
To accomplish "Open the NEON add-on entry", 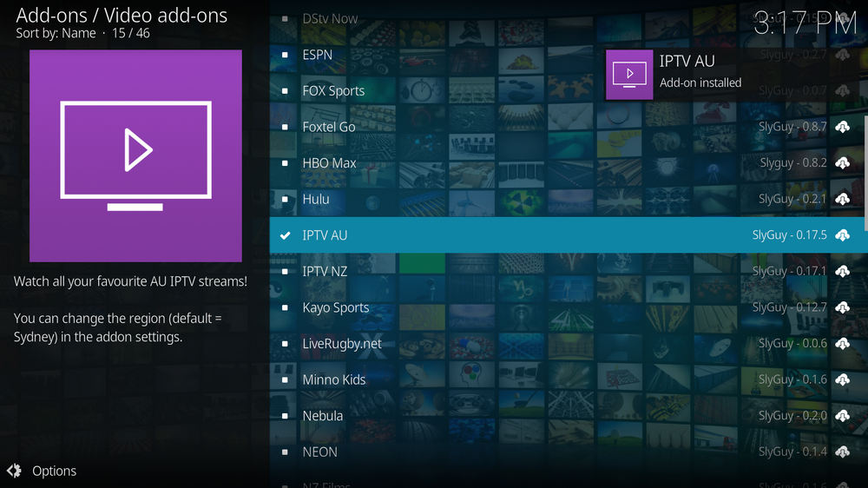I will click(319, 452).
